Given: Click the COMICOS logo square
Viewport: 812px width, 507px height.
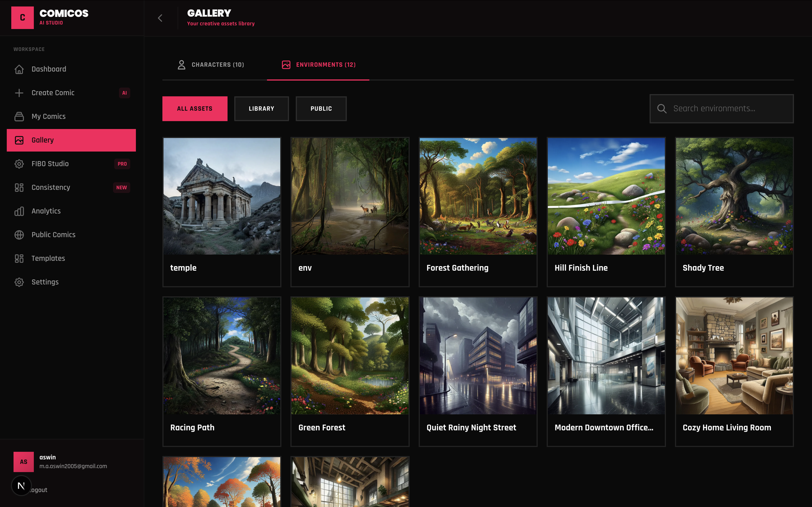Looking at the screenshot, I should 23,18.
